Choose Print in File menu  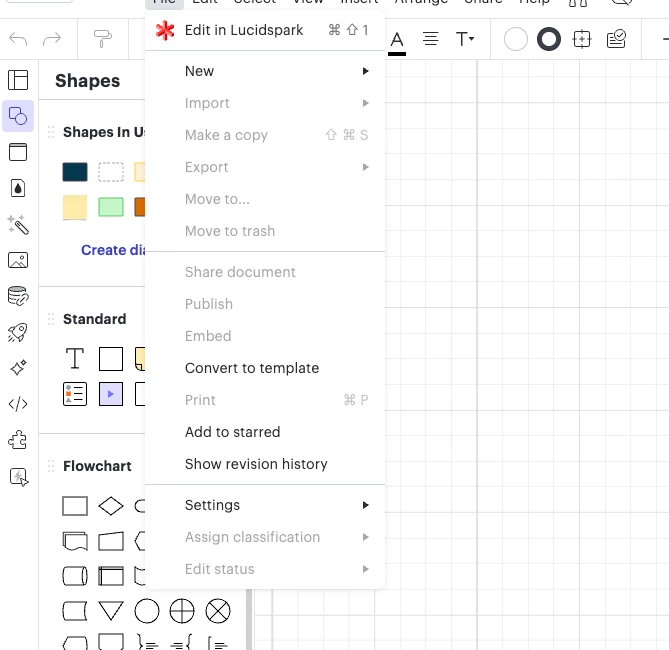click(265, 400)
